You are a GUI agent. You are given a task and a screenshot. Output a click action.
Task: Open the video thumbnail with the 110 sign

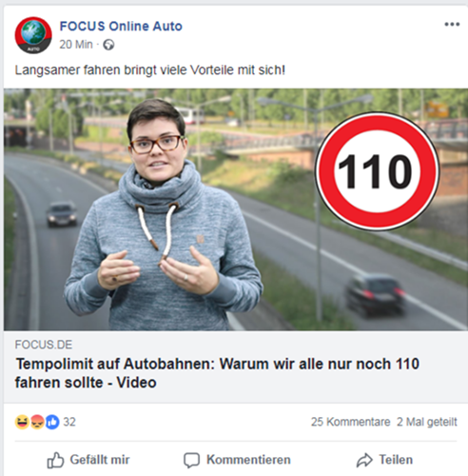[x=236, y=209]
